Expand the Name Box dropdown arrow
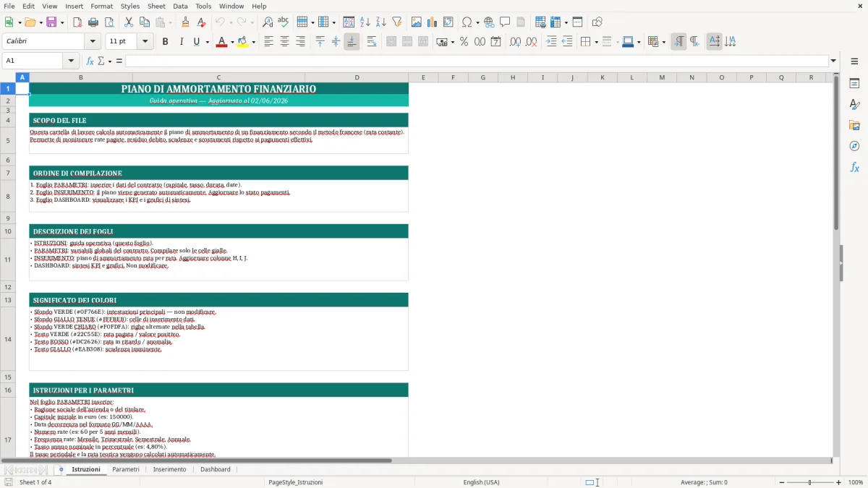The image size is (868, 488). click(x=71, y=61)
